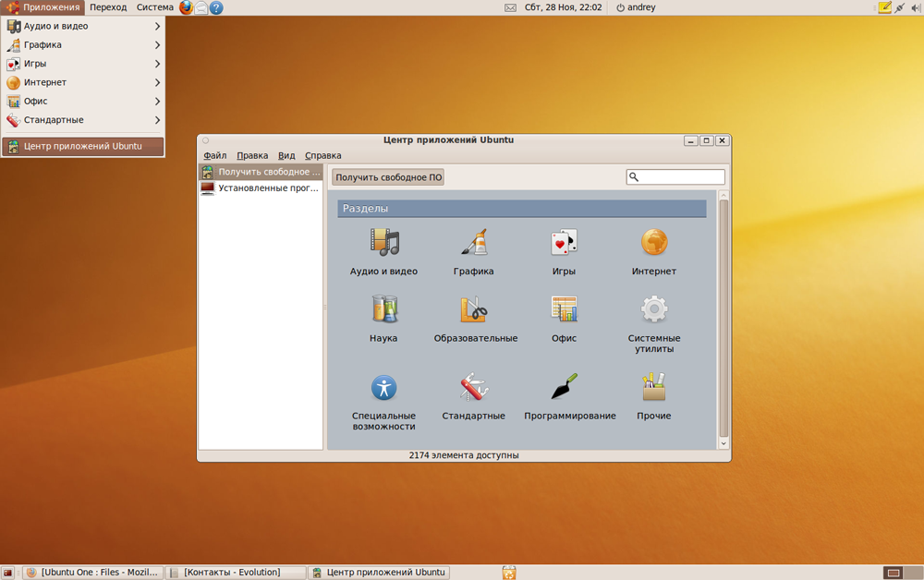
Task: Expand Аудио и видео submenu in Приложения
Action: [83, 26]
